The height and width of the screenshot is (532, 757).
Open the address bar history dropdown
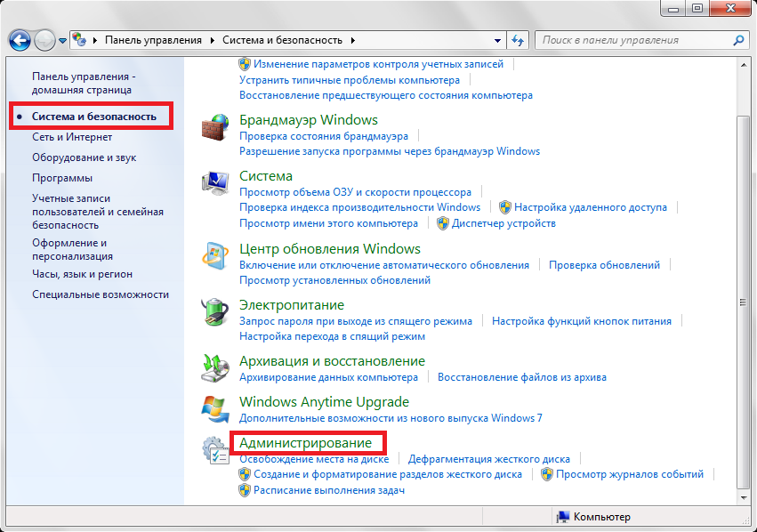(x=497, y=41)
